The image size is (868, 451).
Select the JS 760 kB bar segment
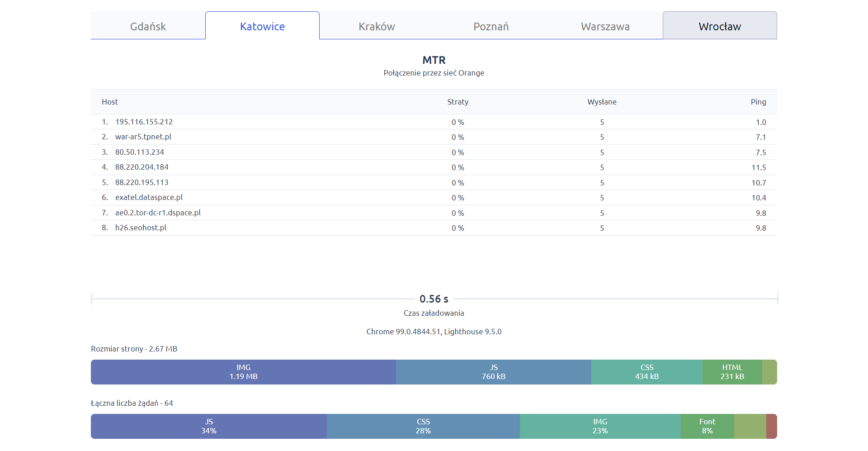[493, 372]
